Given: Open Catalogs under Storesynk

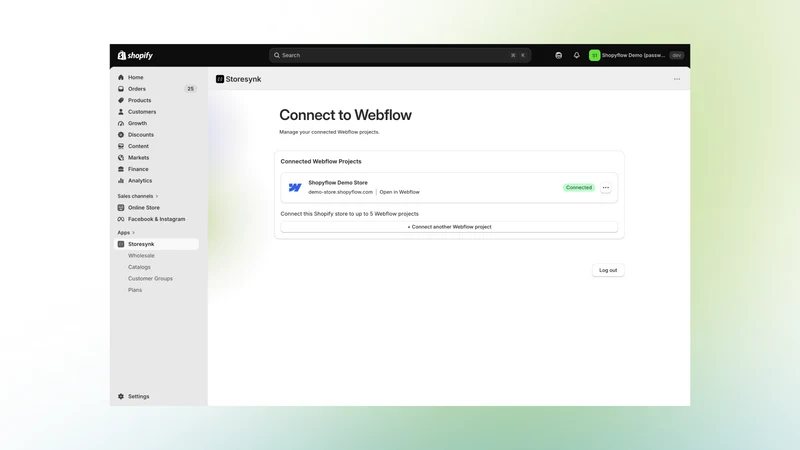Looking at the screenshot, I should pyautogui.click(x=139, y=267).
